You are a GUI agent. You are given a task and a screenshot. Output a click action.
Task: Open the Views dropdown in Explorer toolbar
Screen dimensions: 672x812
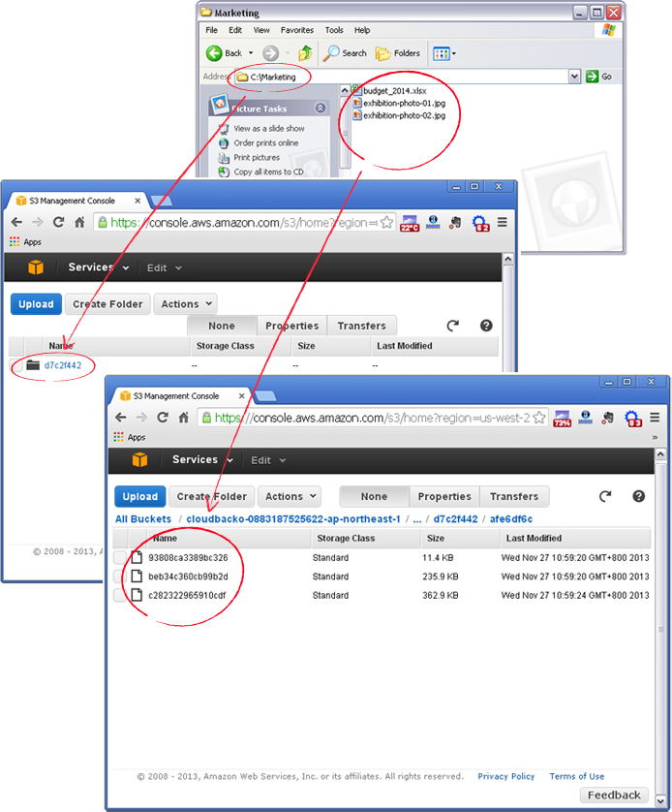444,53
